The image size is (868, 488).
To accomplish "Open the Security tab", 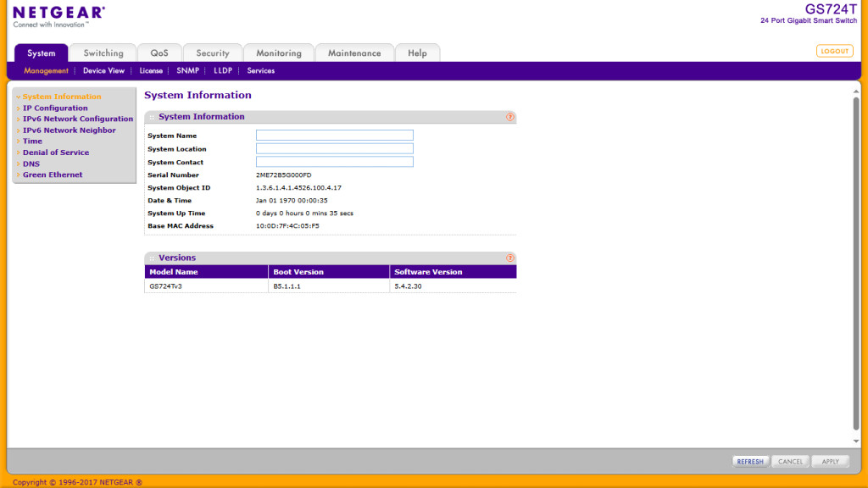I will tap(213, 53).
